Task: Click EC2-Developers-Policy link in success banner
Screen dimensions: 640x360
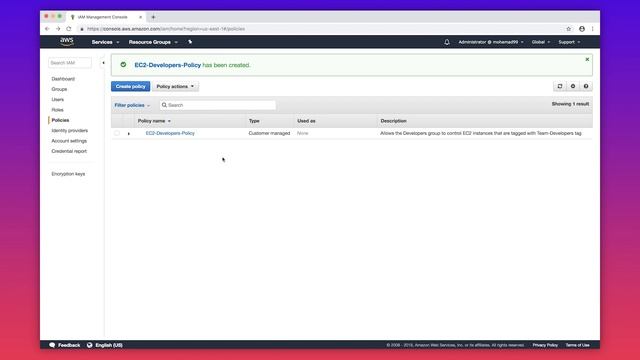Action: (x=168, y=65)
